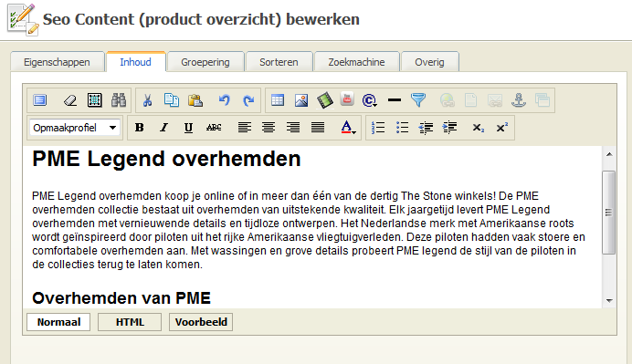
Task: Toggle bold formatting
Action: coord(140,128)
